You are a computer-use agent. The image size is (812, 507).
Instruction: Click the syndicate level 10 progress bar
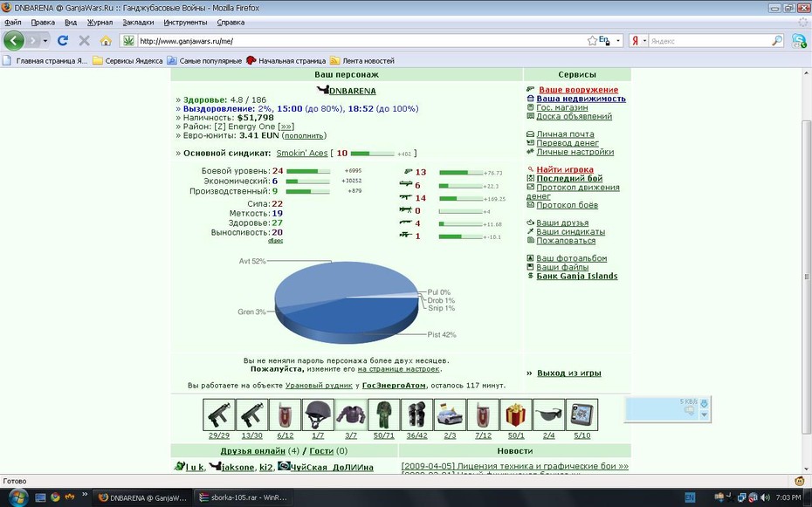point(372,154)
